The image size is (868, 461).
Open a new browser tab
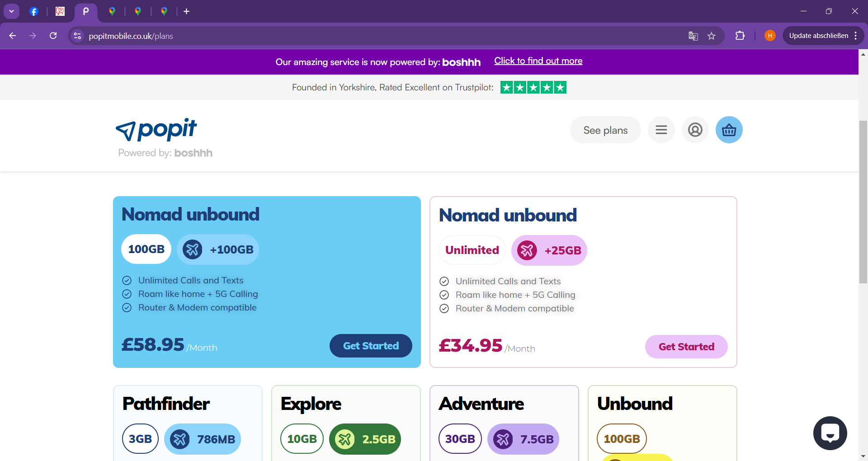(x=187, y=11)
